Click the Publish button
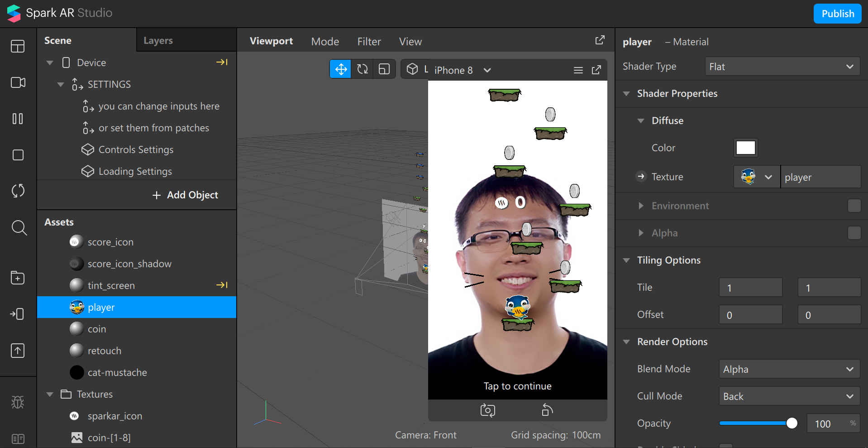The image size is (868, 448). click(837, 14)
